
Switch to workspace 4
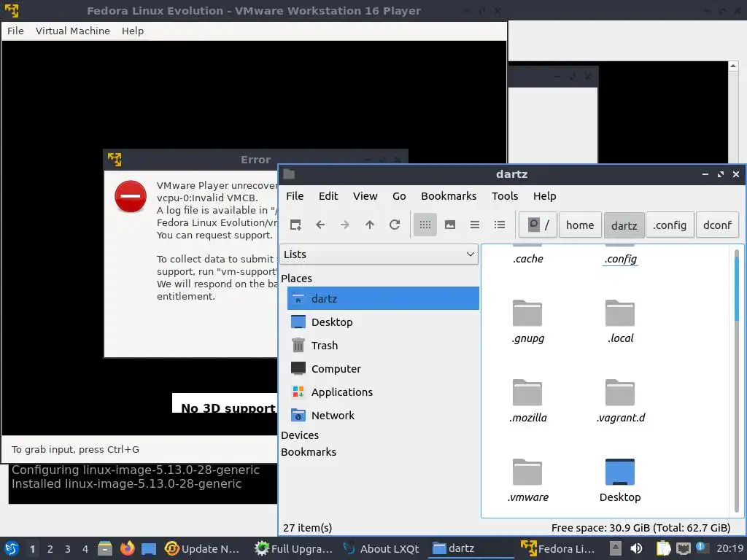coord(85,549)
